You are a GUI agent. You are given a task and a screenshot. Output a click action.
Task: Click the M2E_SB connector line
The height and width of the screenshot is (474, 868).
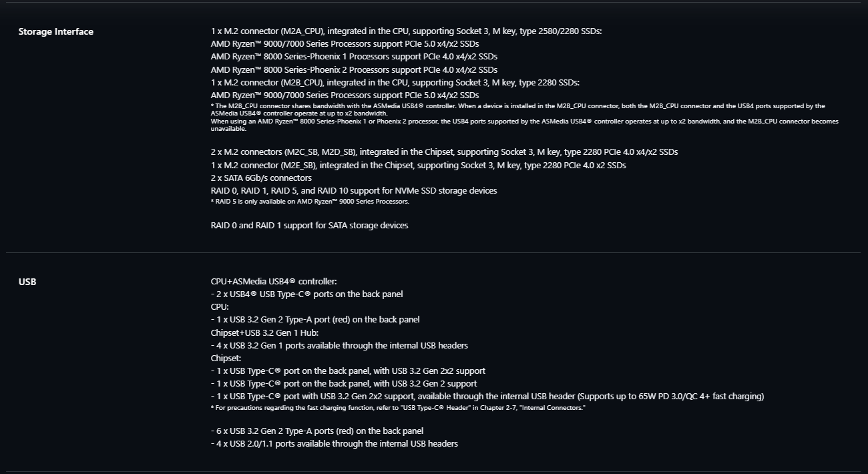click(419, 165)
